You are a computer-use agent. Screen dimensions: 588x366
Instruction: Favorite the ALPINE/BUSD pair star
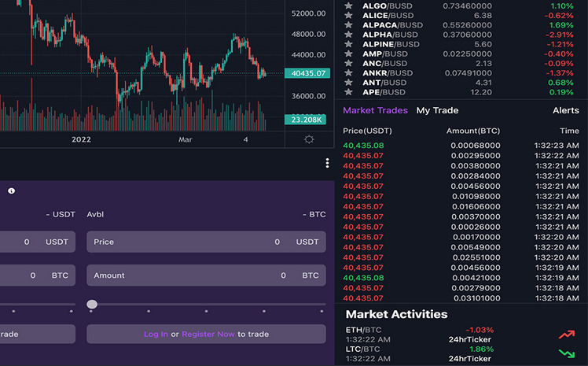click(348, 44)
